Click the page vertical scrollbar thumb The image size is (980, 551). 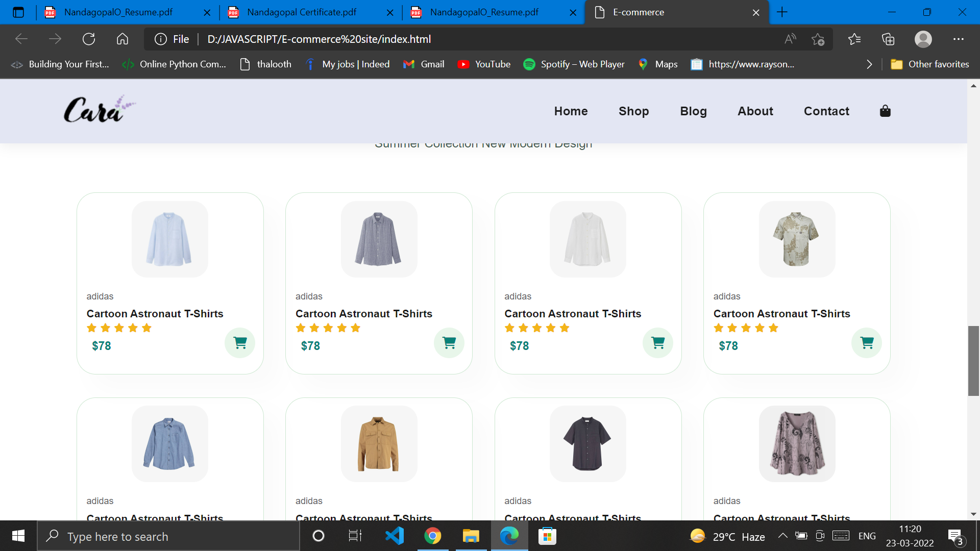pos(973,361)
